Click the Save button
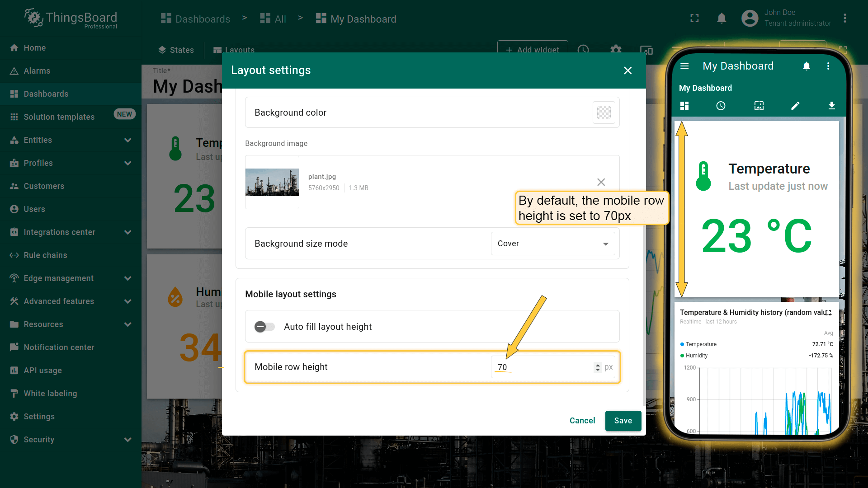Viewport: 868px width, 488px height. tap(623, 421)
